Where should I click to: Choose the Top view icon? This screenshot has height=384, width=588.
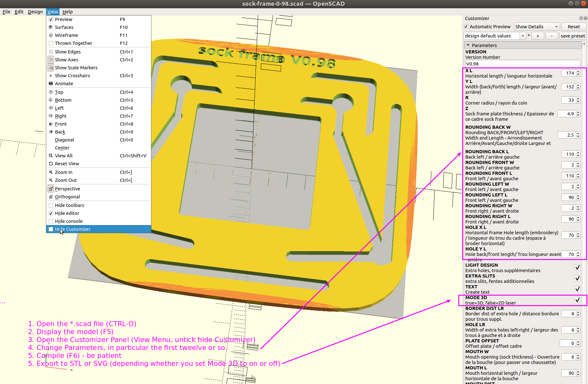coord(51,92)
